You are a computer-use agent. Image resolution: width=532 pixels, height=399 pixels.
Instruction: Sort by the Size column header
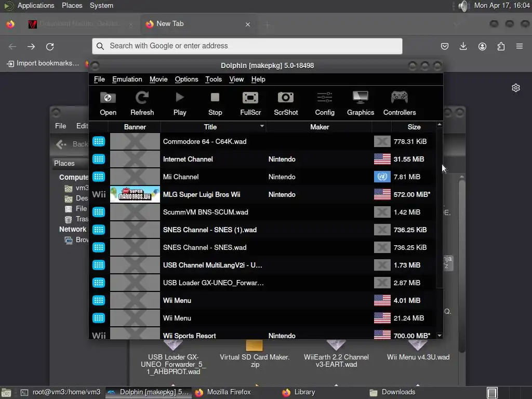click(414, 127)
